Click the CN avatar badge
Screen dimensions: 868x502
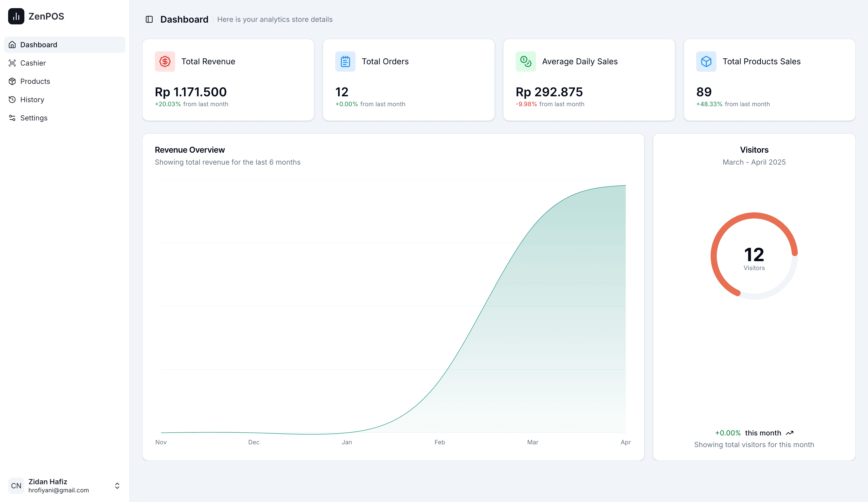pos(16,485)
